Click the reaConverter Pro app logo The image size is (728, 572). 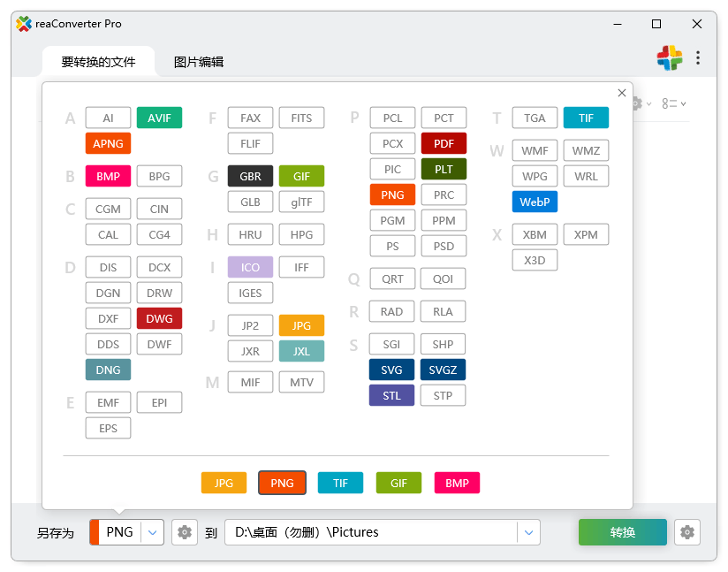coord(24,24)
